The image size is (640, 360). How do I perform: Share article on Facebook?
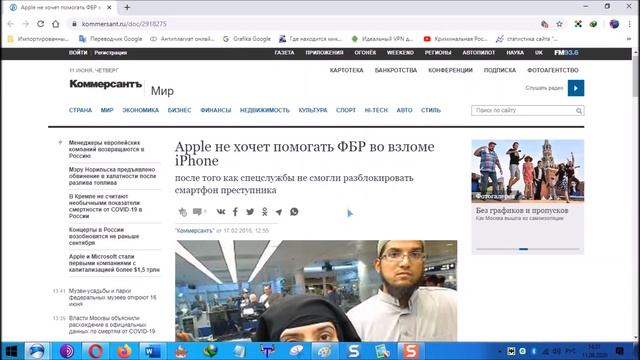pyautogui.click(x=235, y=211)
